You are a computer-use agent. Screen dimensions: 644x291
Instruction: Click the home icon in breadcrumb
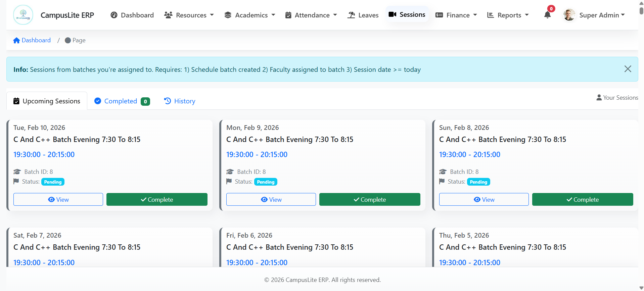16,40
